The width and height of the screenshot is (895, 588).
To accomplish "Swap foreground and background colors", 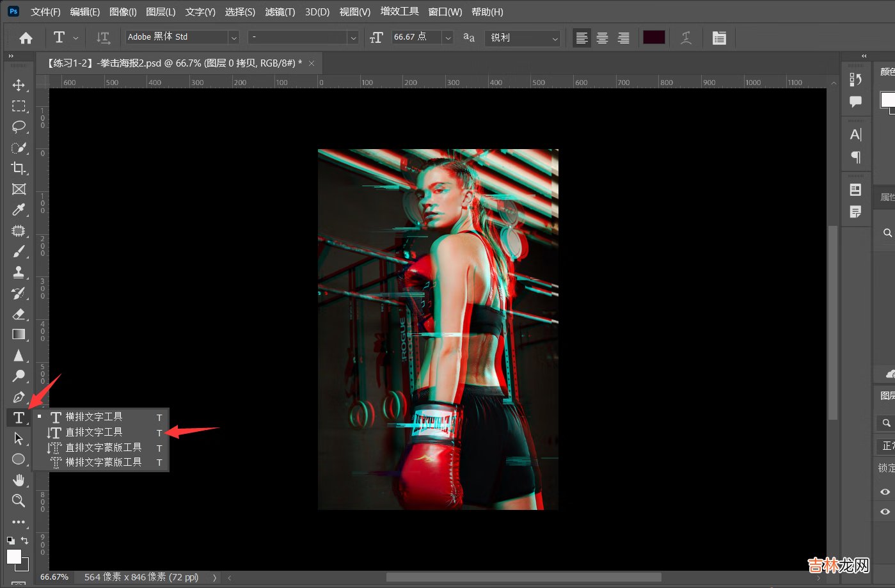I will pyautogui.click(x=24, y=541).
